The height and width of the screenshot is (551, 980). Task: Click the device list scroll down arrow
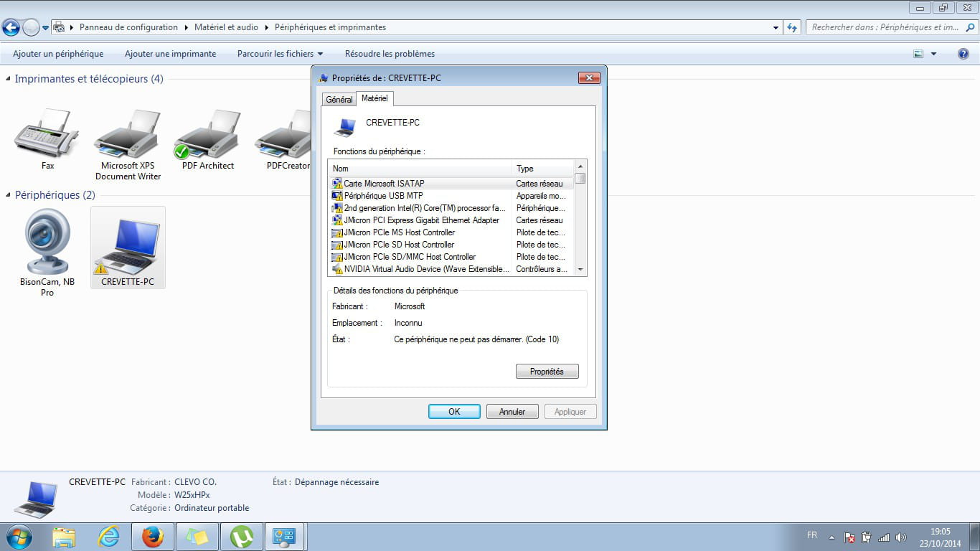(580, 270)
